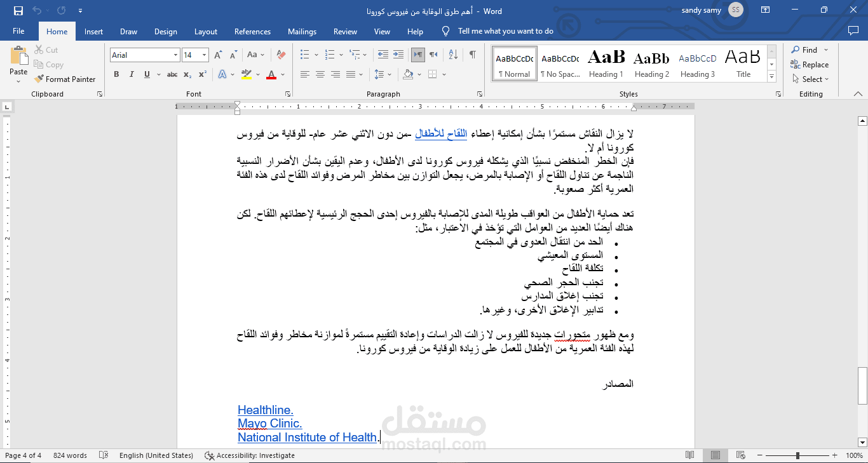Set left-to-right text direction
This screenshot has width=868, height=463.
tap(417, 55)
